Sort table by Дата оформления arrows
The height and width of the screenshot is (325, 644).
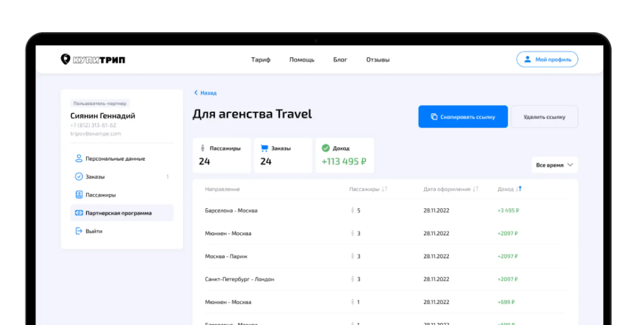475,189
